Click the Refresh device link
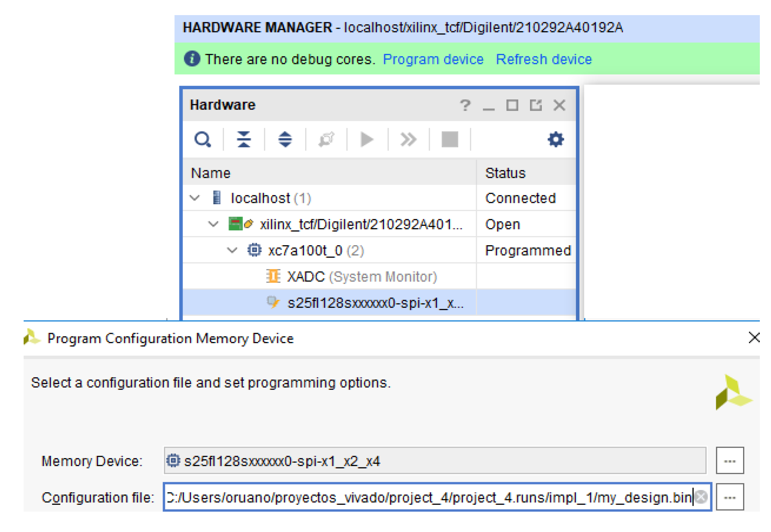Viewport: 771px width, 532px height. (x=543, y=59)
